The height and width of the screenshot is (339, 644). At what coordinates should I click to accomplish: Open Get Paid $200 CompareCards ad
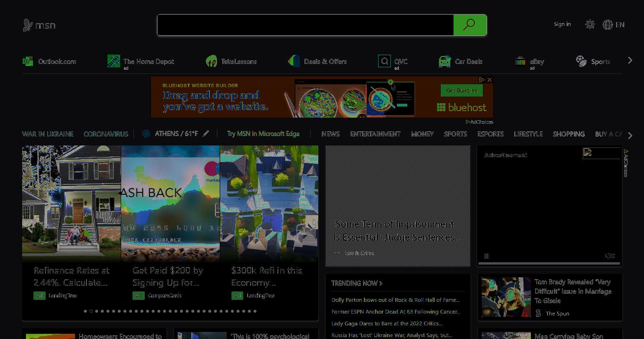(168, 276)
